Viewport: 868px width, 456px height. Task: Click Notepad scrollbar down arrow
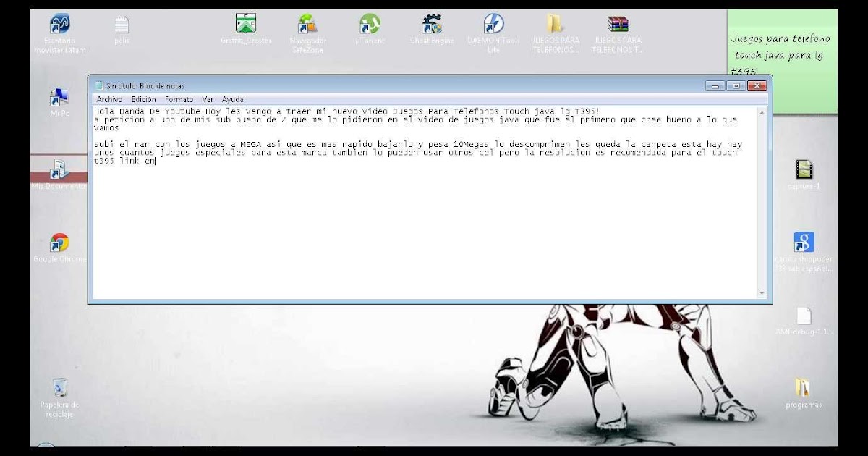point(762,293)
